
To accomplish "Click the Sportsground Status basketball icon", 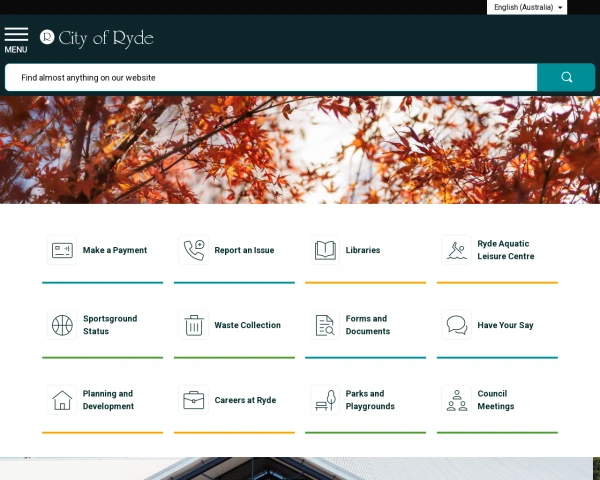I will pos(62,325).
